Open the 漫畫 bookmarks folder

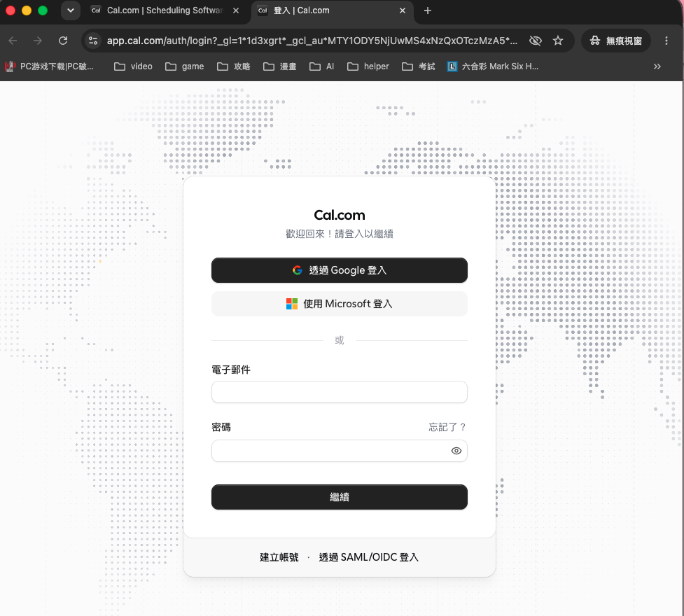pos(280,66)
